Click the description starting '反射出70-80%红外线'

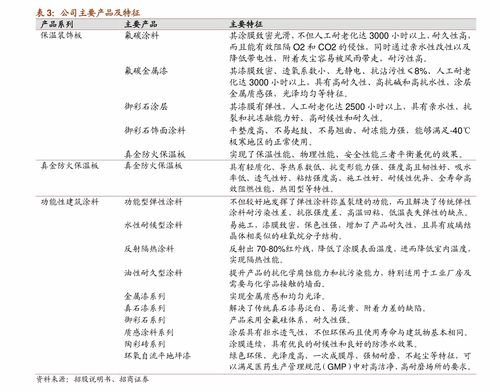coord(350,254)
